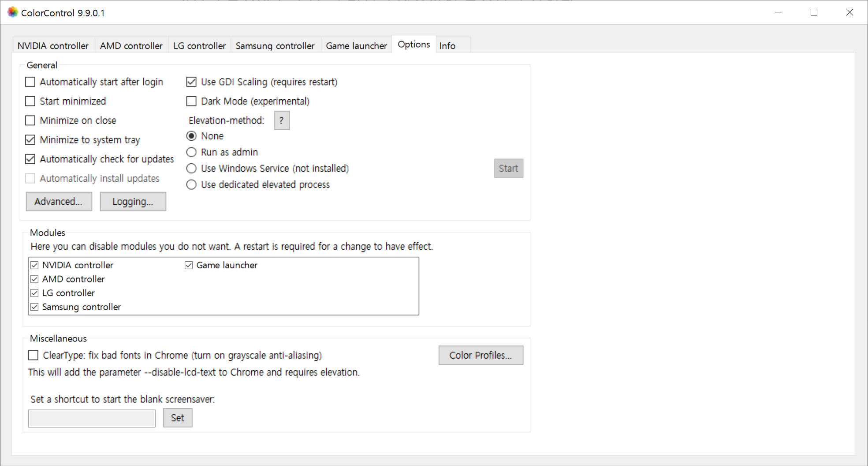868x466 pixels.
Task: Click the ColorControl app icon in title bar
Action: pos(13,12)
